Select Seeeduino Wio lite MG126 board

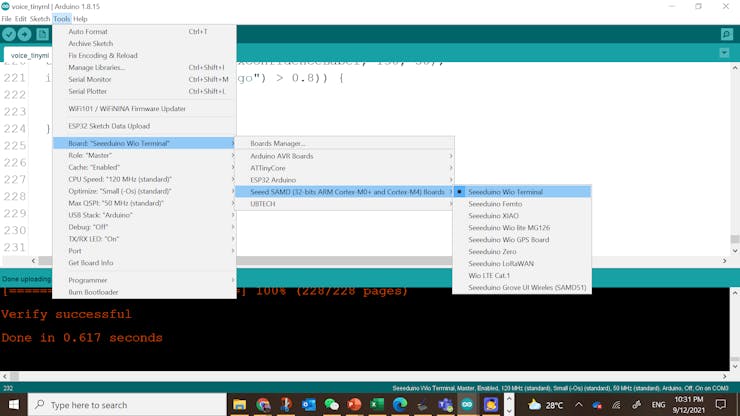tap(522, 228)
